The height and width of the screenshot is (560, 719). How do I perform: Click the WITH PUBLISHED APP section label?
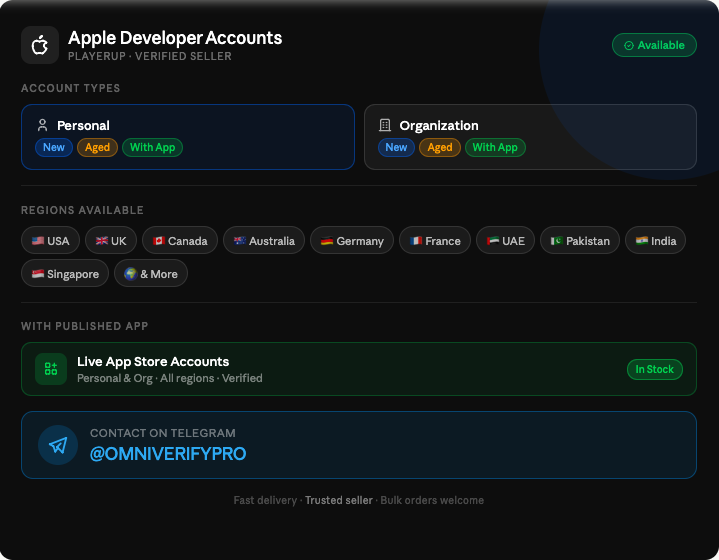click(85, 326)
